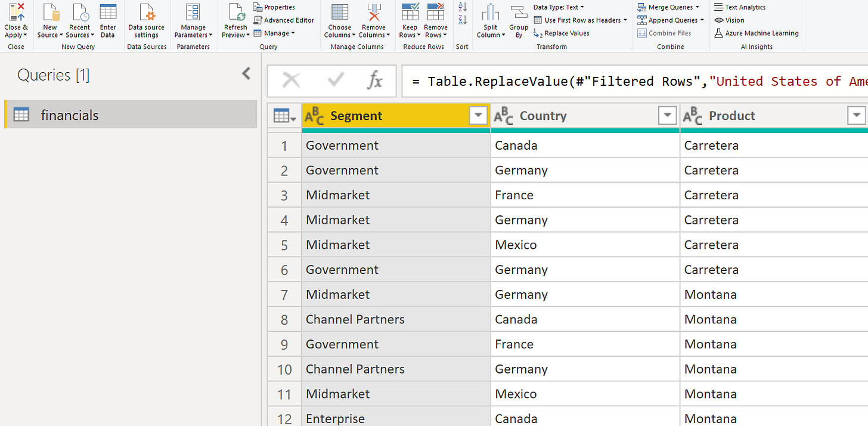
Task: Click the Segment column type icon
Action: [x=314, y=116]
